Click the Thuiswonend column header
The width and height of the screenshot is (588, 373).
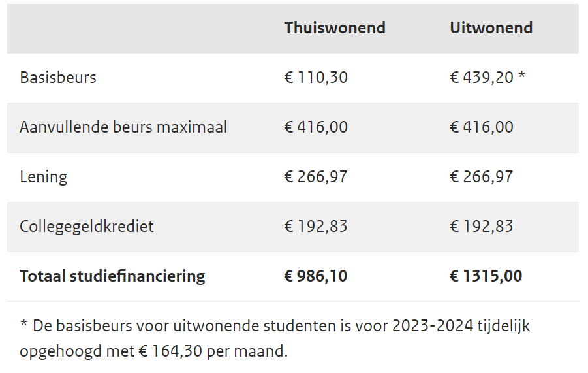(334, 28)
